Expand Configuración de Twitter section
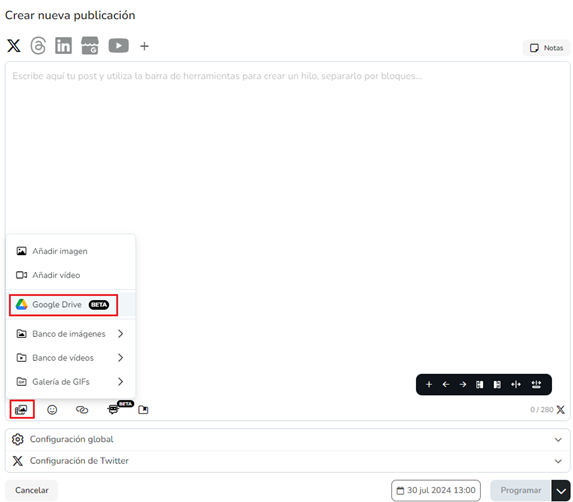 [287, 461]
